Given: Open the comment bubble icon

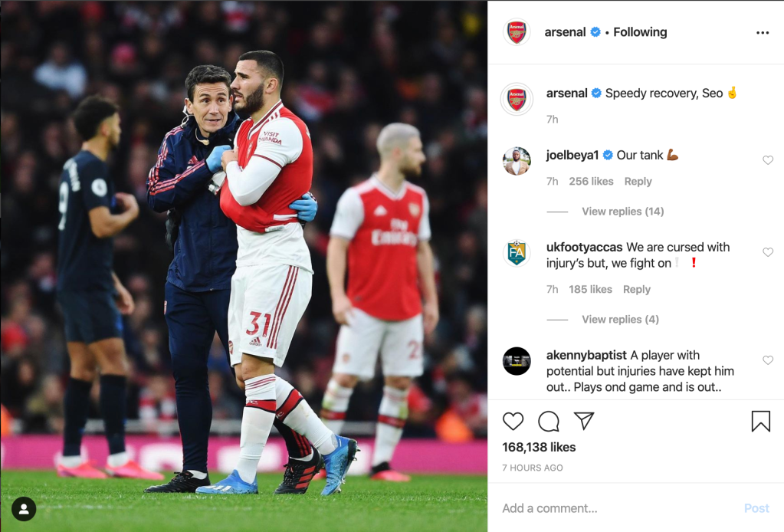Looking at the screenshot, I should 549,421.
